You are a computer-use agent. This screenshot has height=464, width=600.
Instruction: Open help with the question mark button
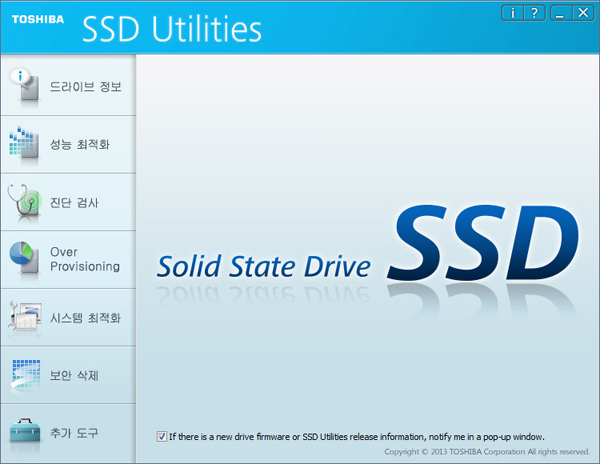pos(534,13)
